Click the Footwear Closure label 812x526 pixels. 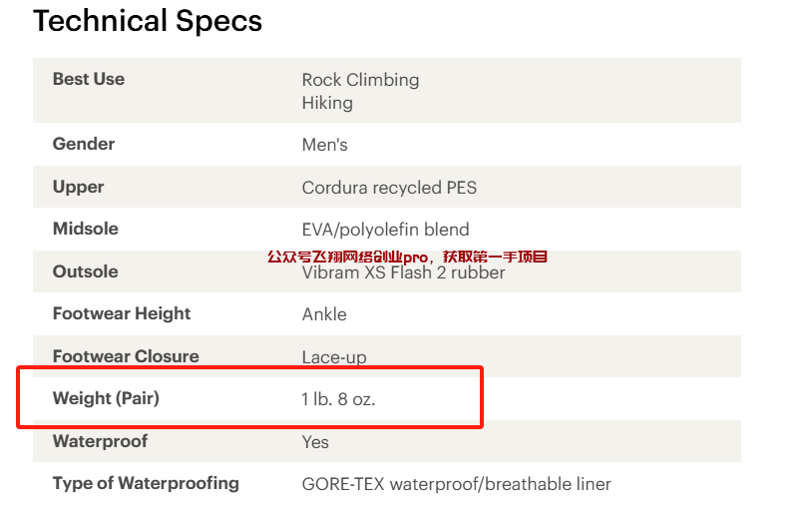[x=126, y=356]
